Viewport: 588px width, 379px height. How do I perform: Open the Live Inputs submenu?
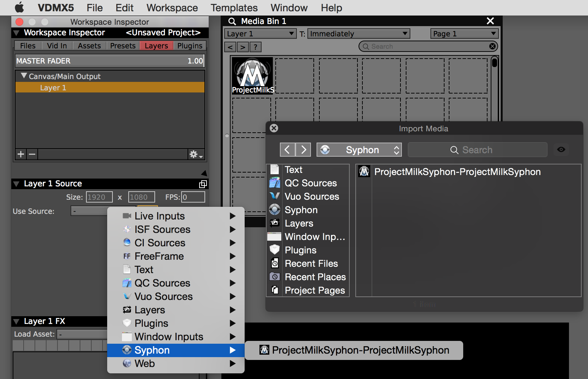(x=176, y=216)
